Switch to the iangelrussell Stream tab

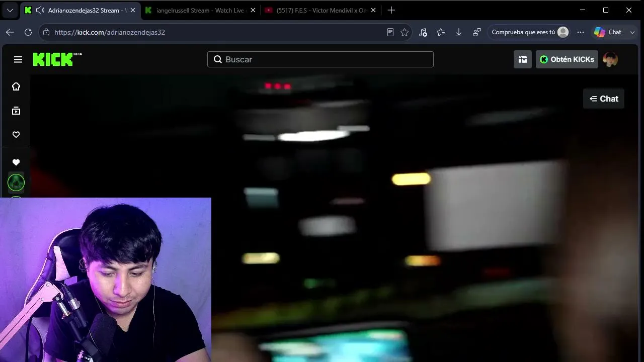(x=200, y=10)
